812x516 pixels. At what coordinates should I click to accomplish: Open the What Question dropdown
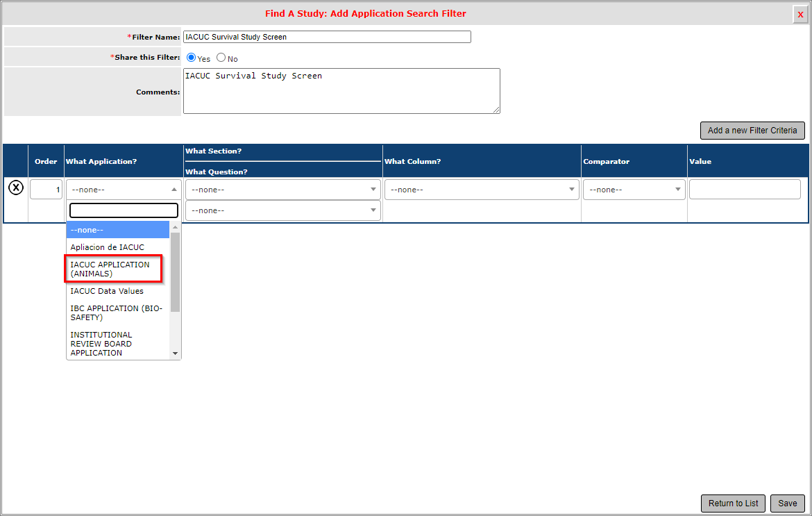(x=282, y=210)
